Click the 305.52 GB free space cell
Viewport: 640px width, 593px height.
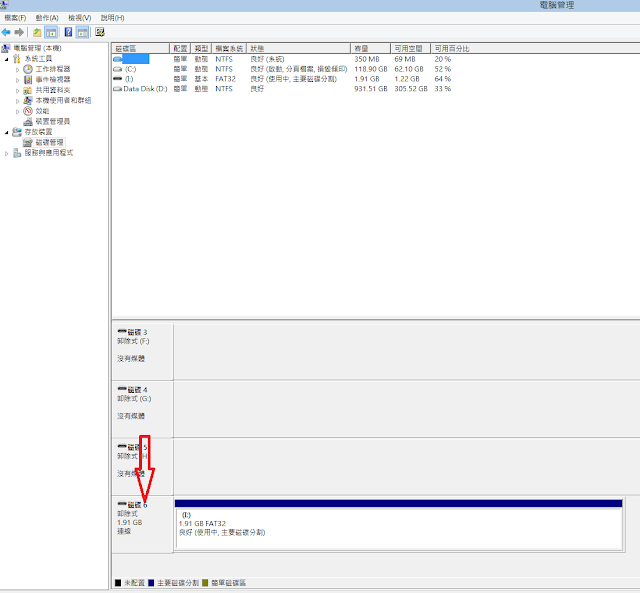[x=411, y=89]
